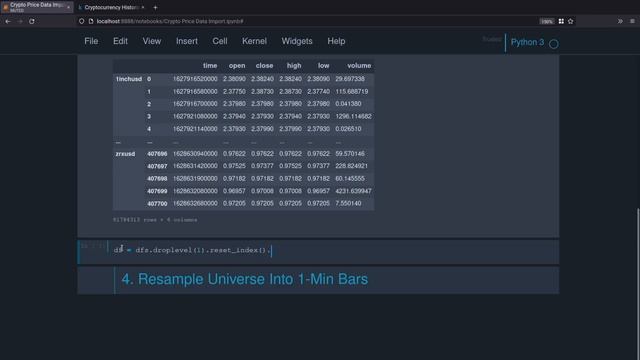Click the high column header
This screenshot has height=360, width=640.
click(294, 65)
